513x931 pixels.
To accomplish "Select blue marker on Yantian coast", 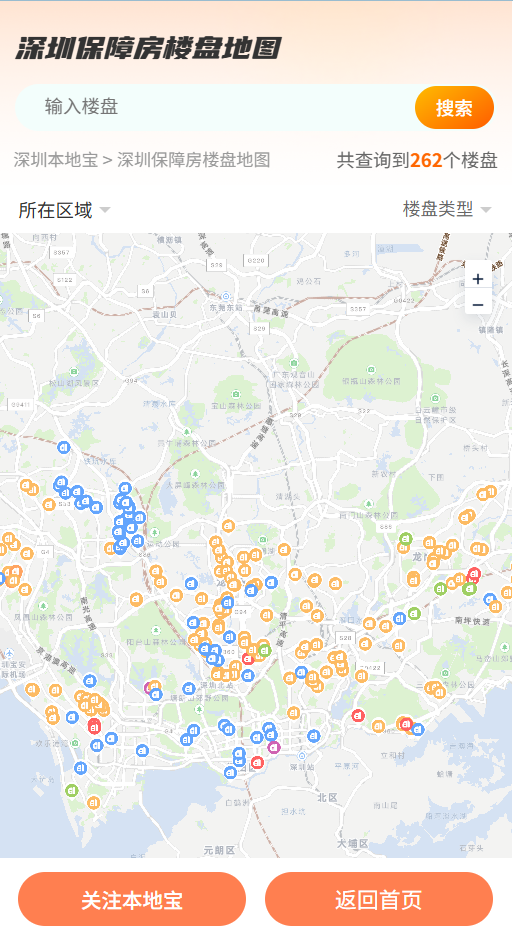I will pyautogui.click(x=418, y=729).
